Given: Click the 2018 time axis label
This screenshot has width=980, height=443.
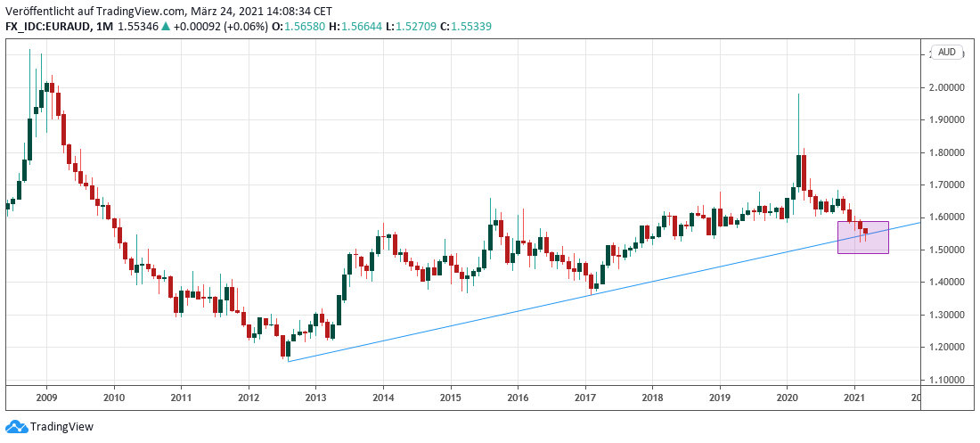Looking at the screenshot, I should (x=652, y=398).
